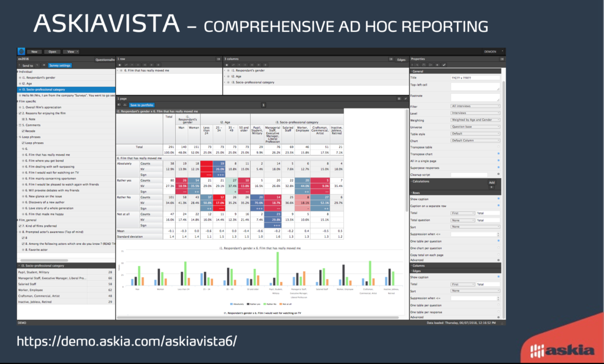604x364 pixels.
Task: Click the star icon in the 1 row toolbar
Action: point(119,65)
